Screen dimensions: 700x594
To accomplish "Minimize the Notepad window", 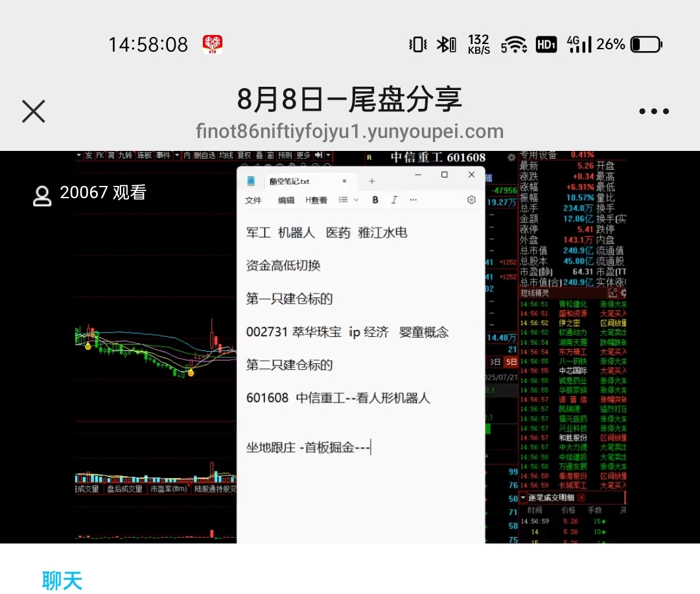I will point(418,175).
